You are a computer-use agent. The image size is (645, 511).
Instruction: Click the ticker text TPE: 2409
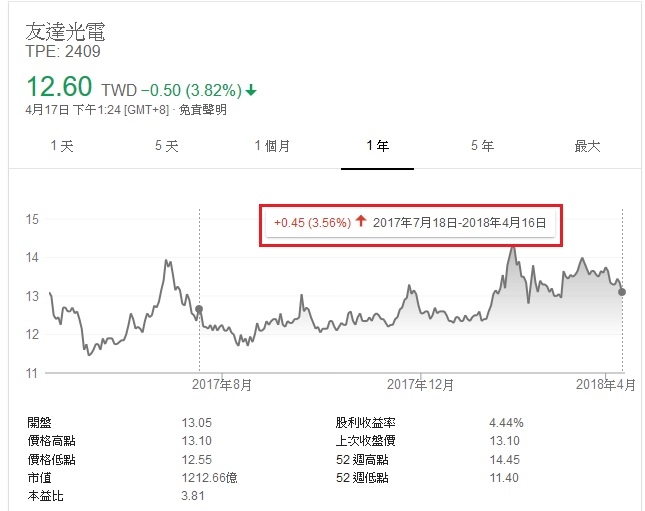coord(63,51)
